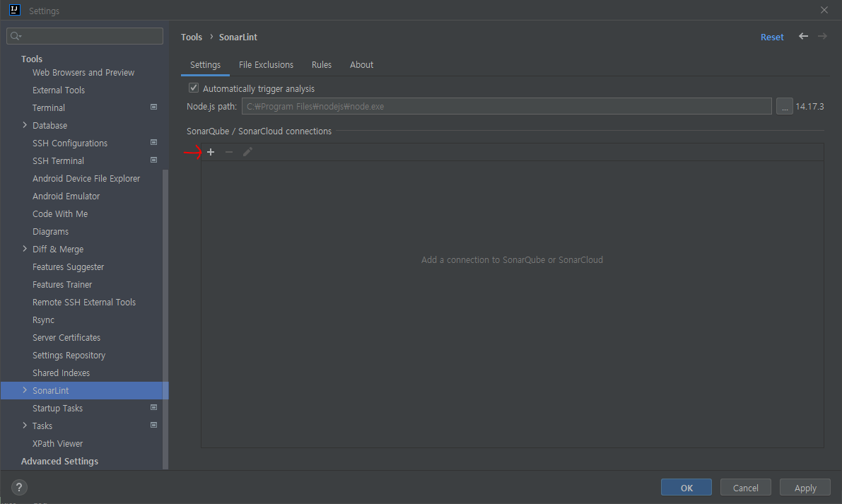Toggle Automatically trigger analysis checkbox
This screenshot has height=504, width=842.
coord(194,88)
